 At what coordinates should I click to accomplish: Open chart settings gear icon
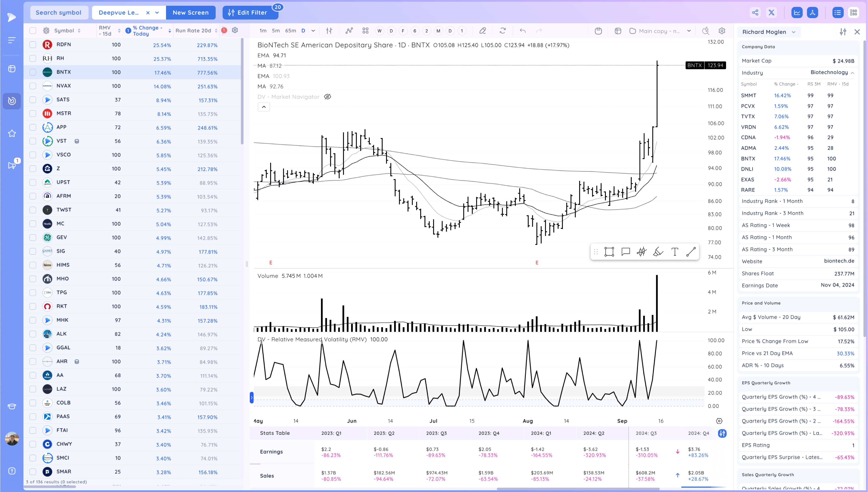722,31
